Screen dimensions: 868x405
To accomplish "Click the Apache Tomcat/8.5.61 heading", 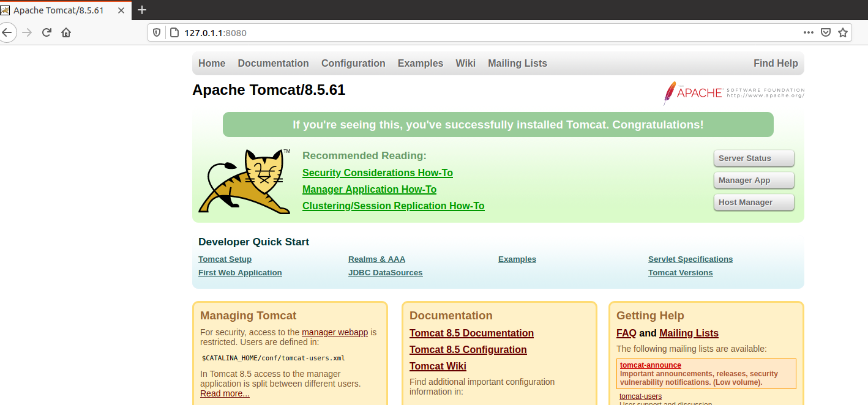I will (x=269, y=90).
